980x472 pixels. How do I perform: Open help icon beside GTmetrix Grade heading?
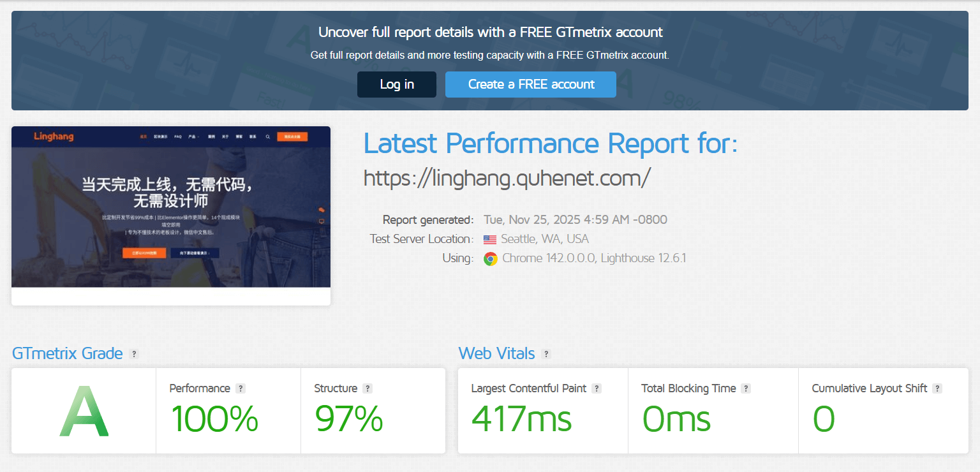point(133,354)
